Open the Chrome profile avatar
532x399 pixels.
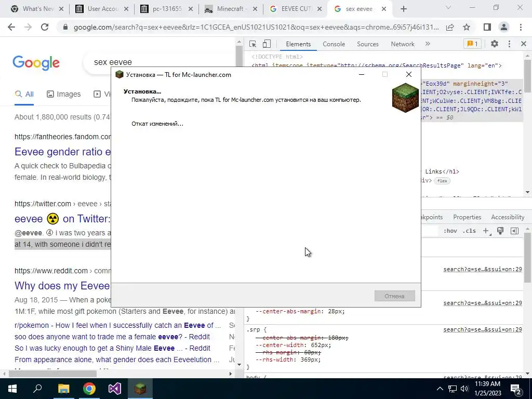click(x=504, y=27)
